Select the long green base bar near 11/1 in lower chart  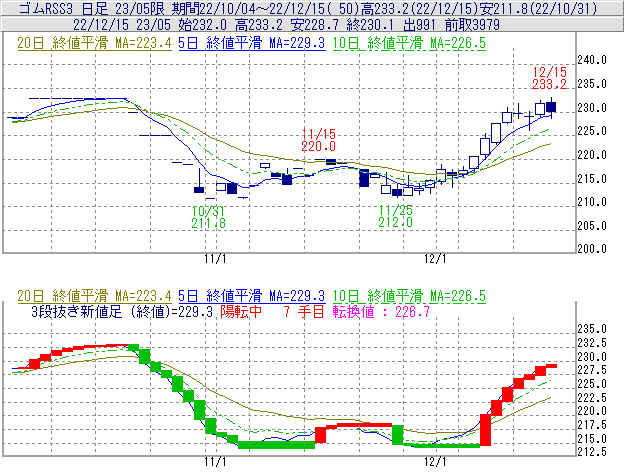pos(277,445)
